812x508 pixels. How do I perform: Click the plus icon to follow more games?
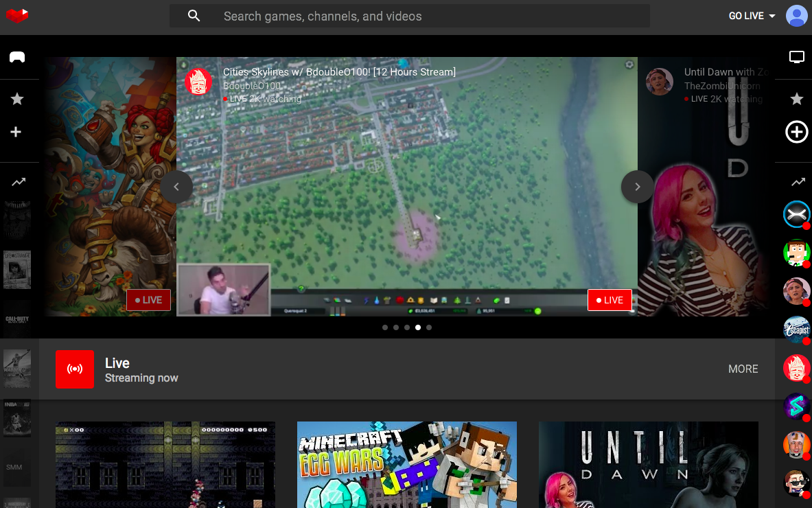(17, 132)
